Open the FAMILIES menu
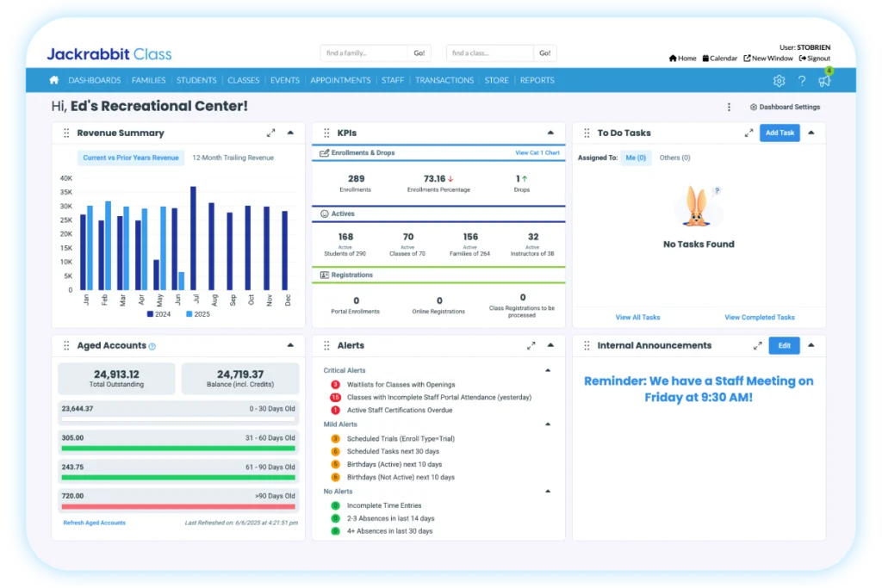Image resolution: width=882 pixels, height=588 pixels. [x=148, y=80]
